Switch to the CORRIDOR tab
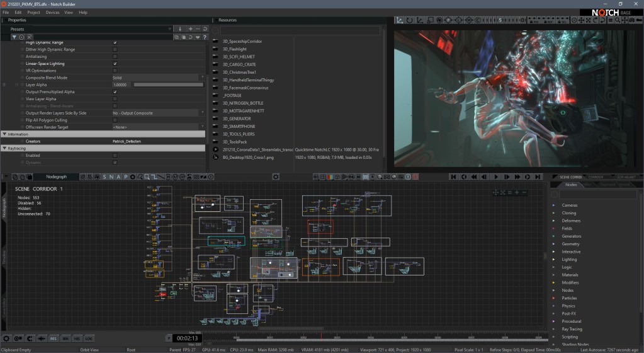The width and height of the screenshot is (644, 353). click(x=596, y=177)
